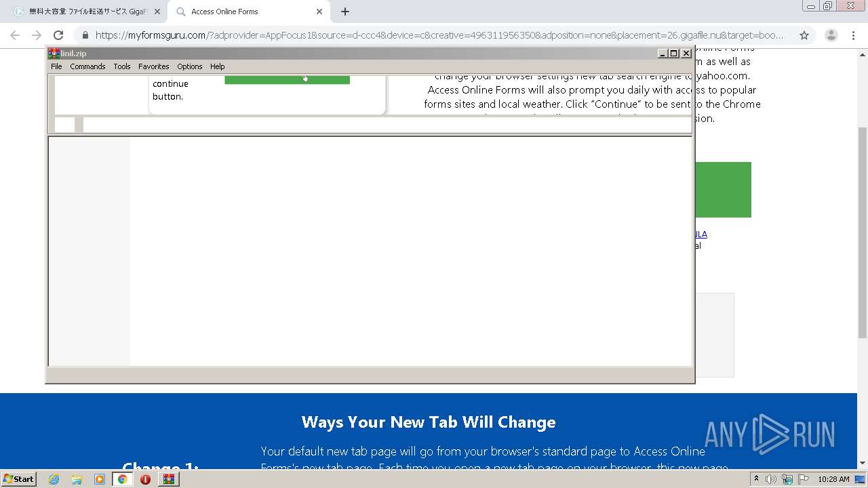Go forward in Chrome
The height and width of the screenshot is (488, 868).
[x=37, y=35]
